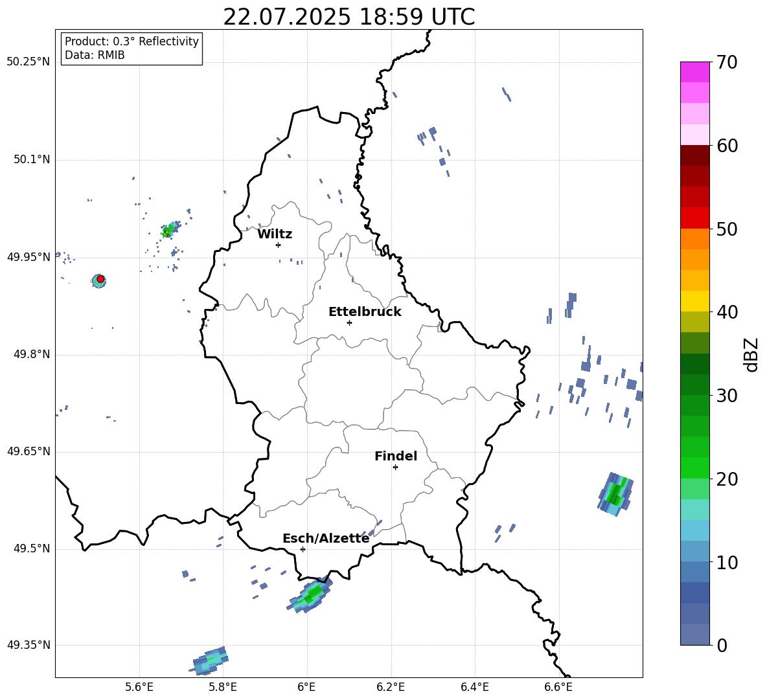Click the 40 tick on the colorbar

click(x=727, y=312)
